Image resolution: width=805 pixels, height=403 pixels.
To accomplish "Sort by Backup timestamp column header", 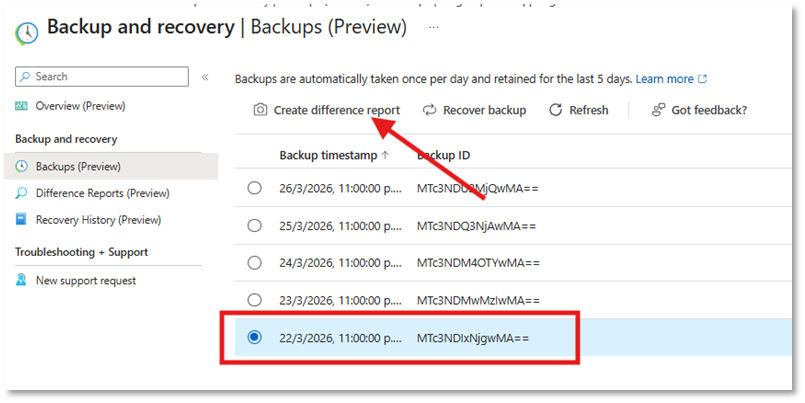I will tap(328, 155).
